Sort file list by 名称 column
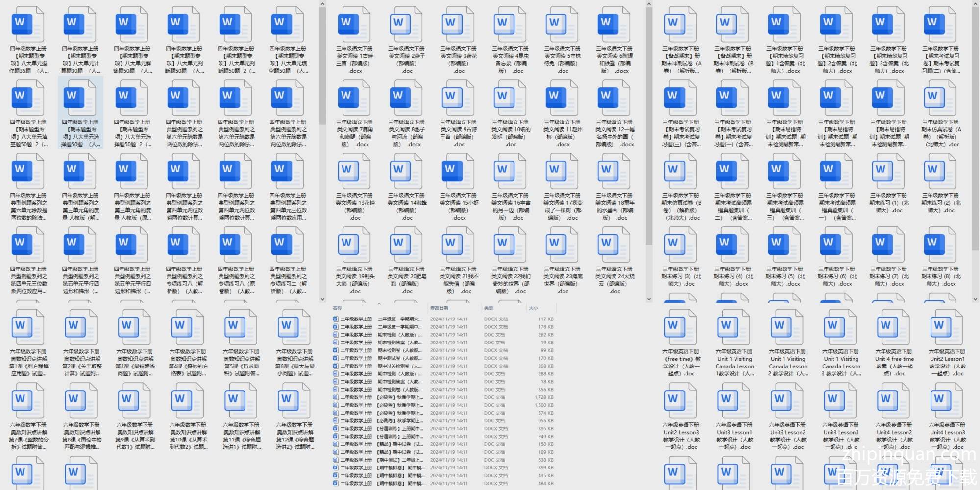This screenshot has height=490, width=980. click(x=338, y=308)
